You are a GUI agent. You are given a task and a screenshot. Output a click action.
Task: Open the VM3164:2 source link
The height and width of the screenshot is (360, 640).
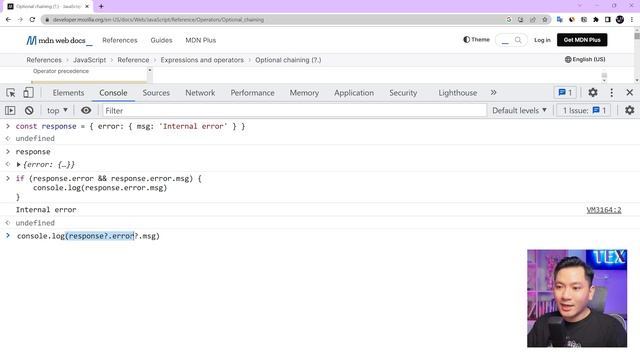point(604,210)
